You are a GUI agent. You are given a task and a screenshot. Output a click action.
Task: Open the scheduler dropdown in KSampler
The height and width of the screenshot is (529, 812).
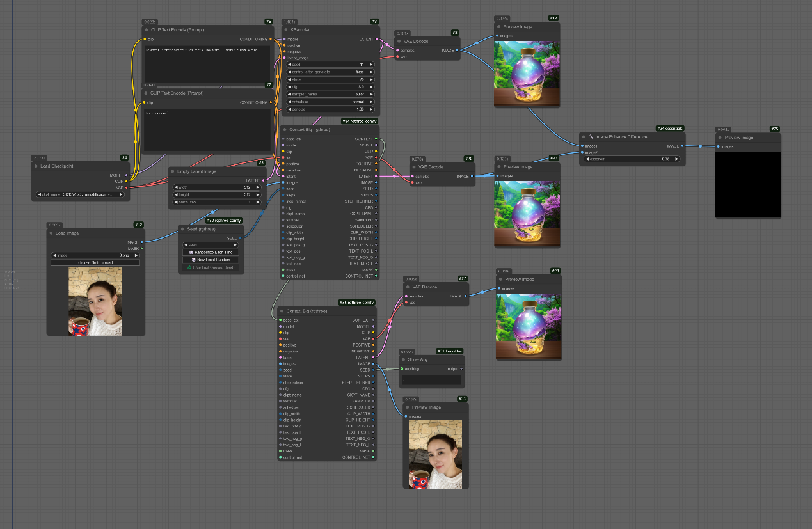[330, 102]
